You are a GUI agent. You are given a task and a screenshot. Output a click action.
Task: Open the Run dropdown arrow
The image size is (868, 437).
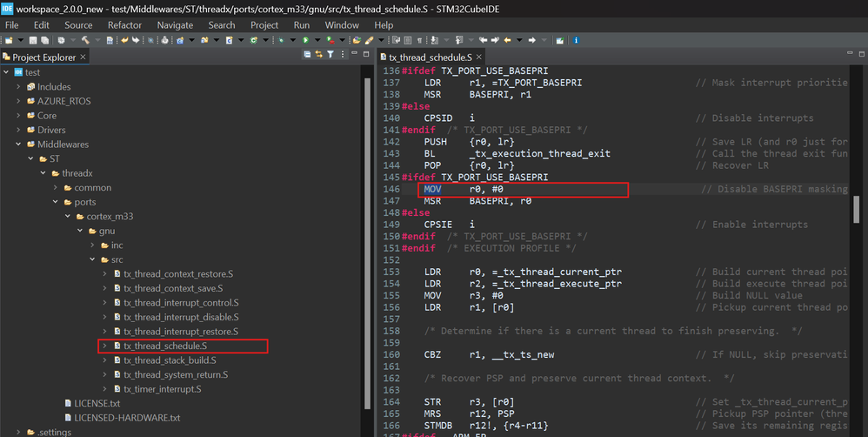coord(317,40)
